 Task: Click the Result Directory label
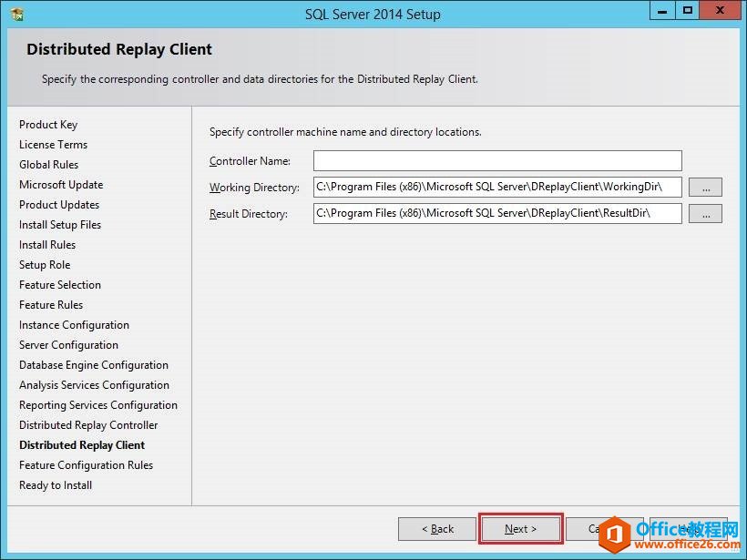(x=248, y=213)
